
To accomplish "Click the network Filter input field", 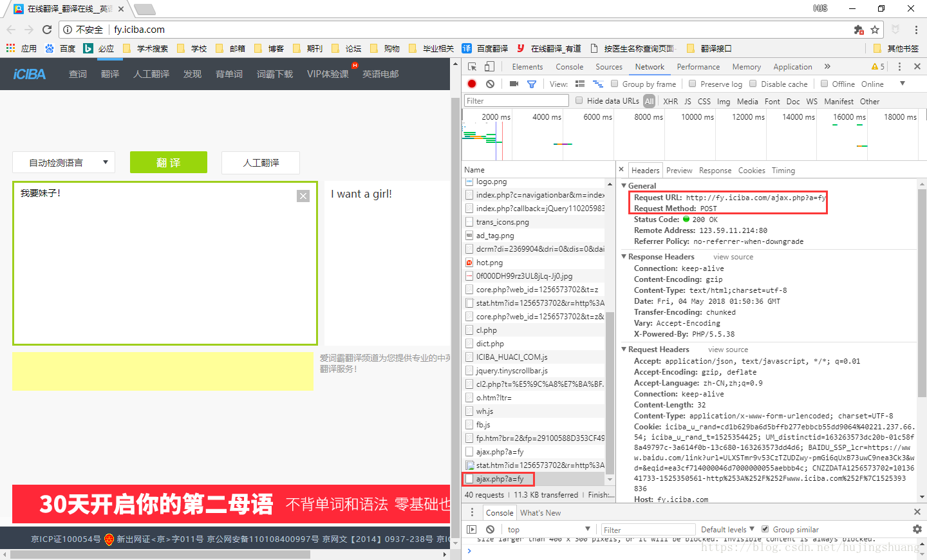I will pyautogui.click(x=517, y=100).
